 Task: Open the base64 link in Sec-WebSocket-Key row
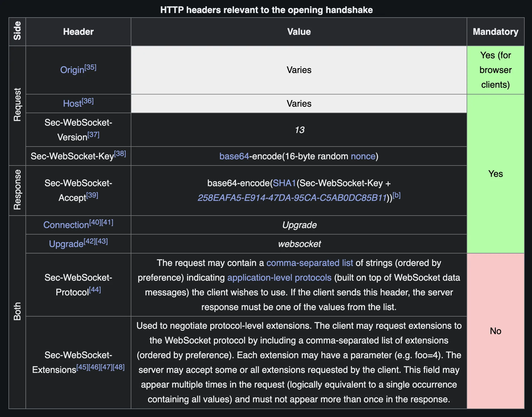pos(234,156)
